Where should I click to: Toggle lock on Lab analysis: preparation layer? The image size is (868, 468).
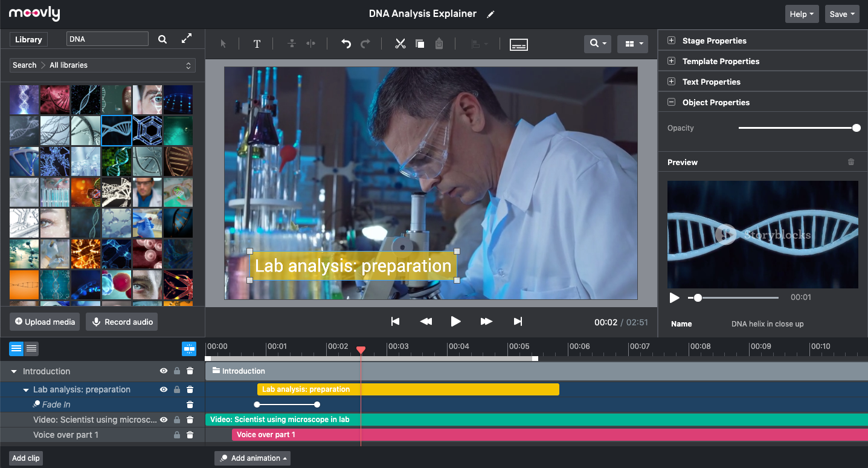(177, 390)
